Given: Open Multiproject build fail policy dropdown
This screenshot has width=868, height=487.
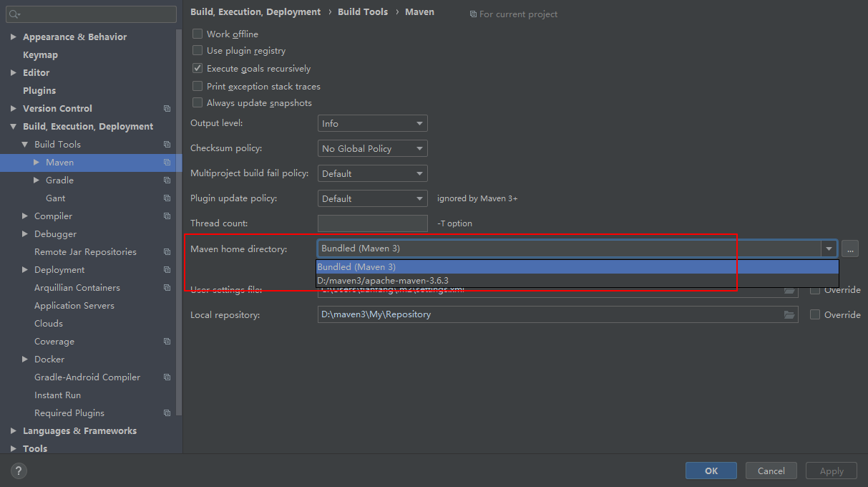Looking at the screenshot, I should [372, 173].
